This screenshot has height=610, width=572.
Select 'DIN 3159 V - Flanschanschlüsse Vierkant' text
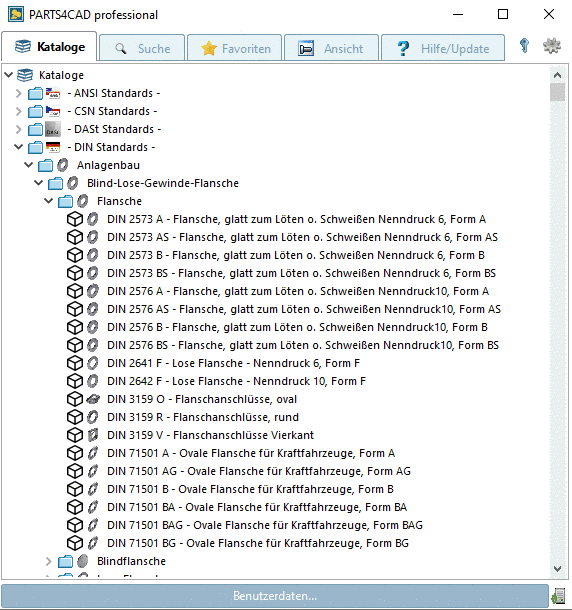pos(210,435)
